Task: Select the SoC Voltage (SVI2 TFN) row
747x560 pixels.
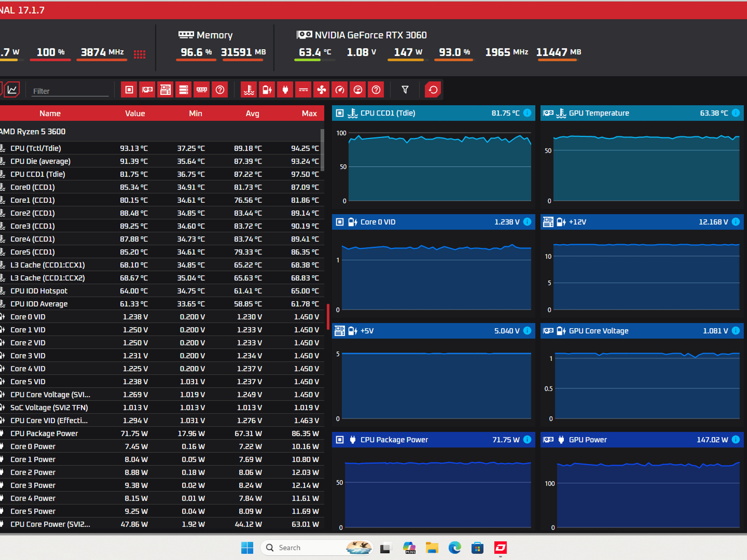Action: point(160,408)
